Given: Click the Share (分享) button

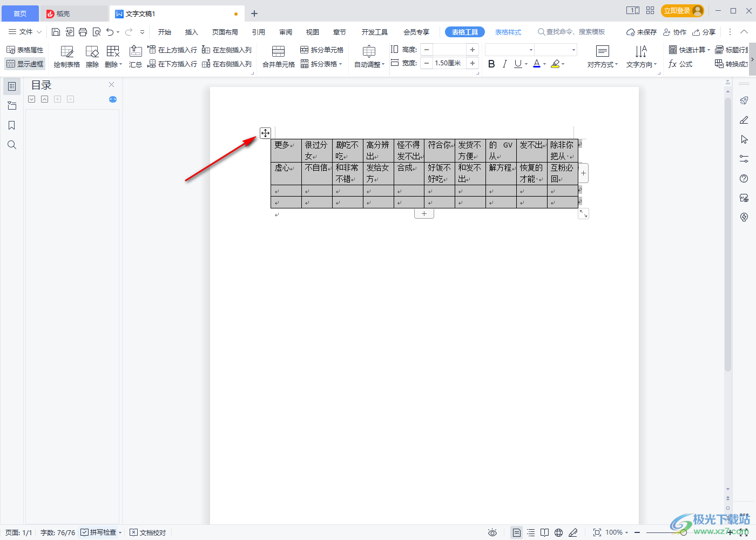Looking at the screenshot, I should click(704, 32).
